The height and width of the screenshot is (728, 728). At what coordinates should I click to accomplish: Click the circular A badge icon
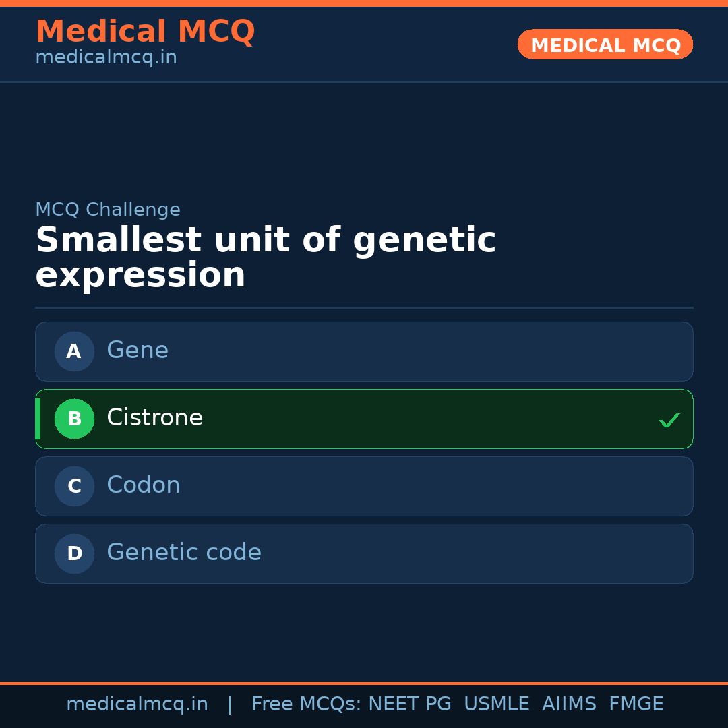pyautogui.click(x=74, y=351)
